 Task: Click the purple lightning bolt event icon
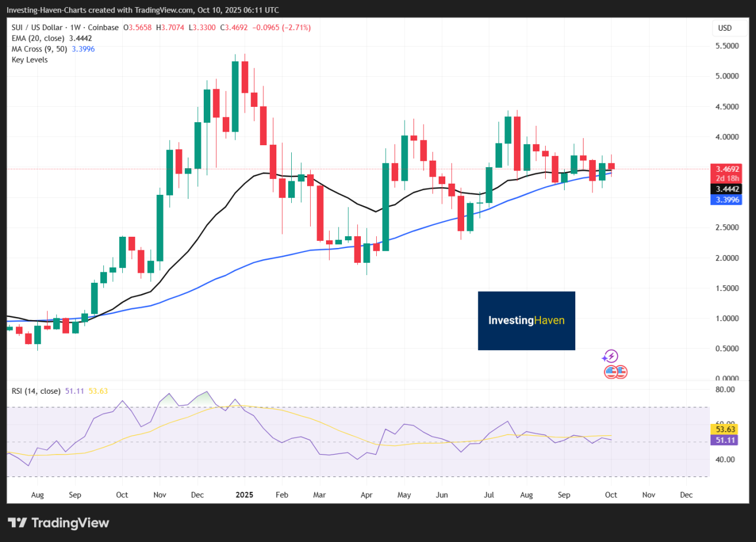tap(610, 356)
